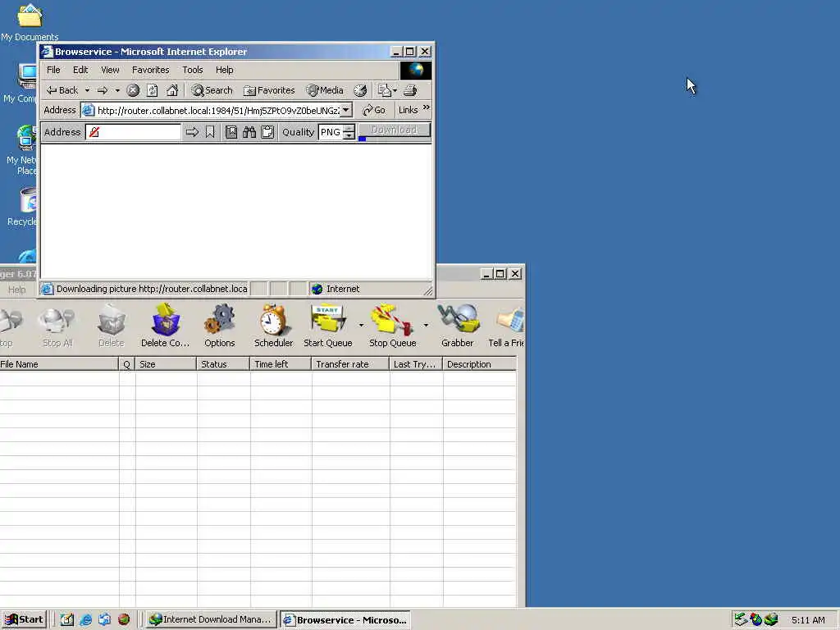Open the Favorites pane toolbar button
This screenshot has height=630, width=840.
point(269,90)
